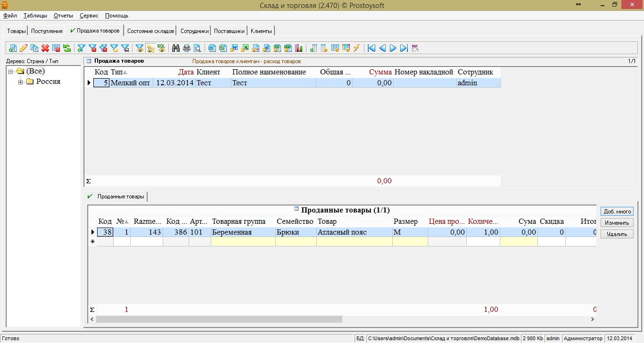
Task: Click the scrollbar right arrow in sold items
Action: pyautogui.click(x=593, y=319)
